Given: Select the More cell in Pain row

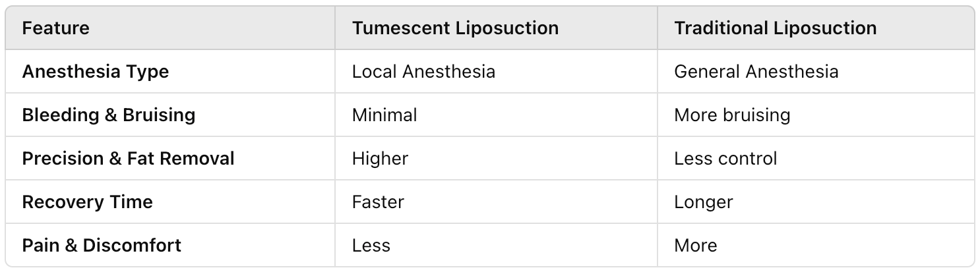Looking at the screenshot, I should point(695,245).
